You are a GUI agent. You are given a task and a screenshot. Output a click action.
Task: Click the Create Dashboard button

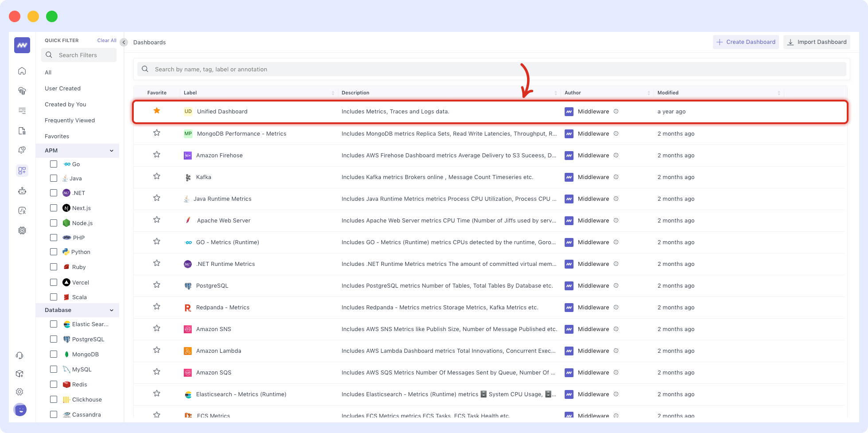click(x=746, y=42)
